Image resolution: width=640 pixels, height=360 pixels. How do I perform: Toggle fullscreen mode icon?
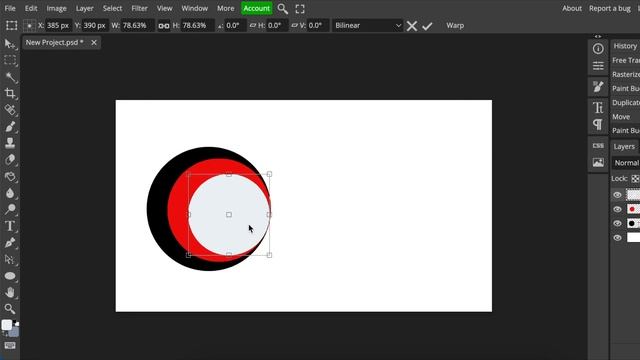(x=300, y=9)
